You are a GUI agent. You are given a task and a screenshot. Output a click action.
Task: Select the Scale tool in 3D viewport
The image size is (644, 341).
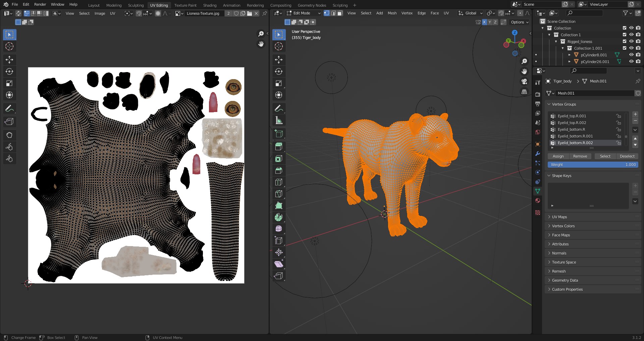279,83
